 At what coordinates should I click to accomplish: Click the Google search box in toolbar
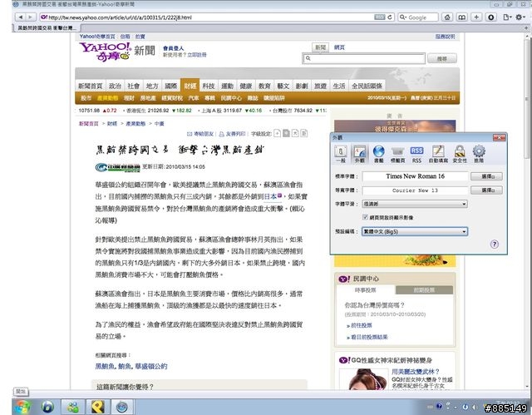418,17
